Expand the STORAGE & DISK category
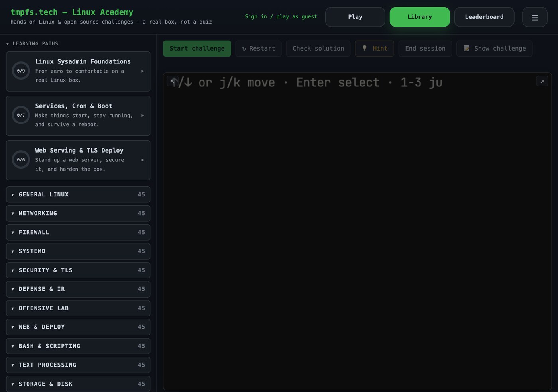The width and height of the screenshot is (558, 392). pos(78,384)
